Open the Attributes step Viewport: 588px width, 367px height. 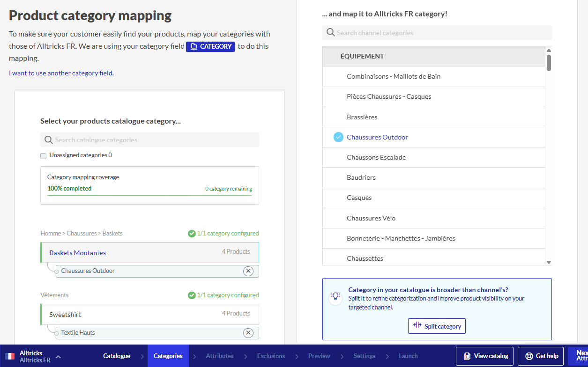click(x=220, y=356)
